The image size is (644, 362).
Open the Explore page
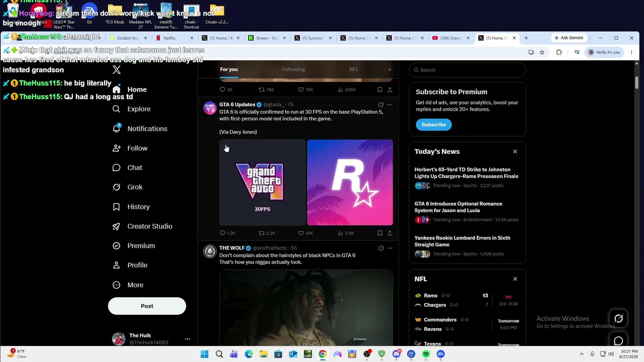pyautogui.click(x=131, y=109)
